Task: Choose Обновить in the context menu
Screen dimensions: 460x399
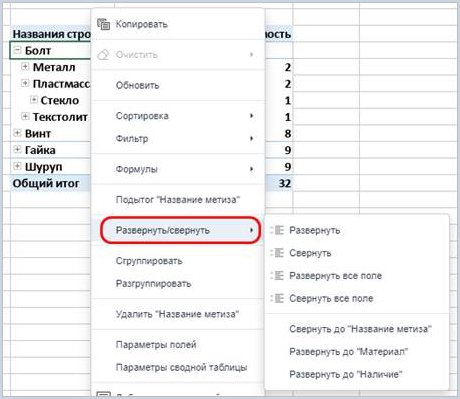Action: pos(178,85)
